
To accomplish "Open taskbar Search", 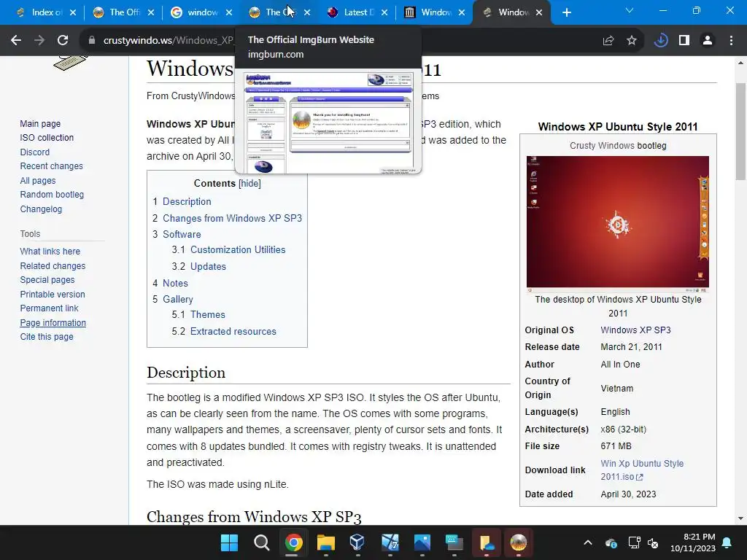I will (261, 542).
